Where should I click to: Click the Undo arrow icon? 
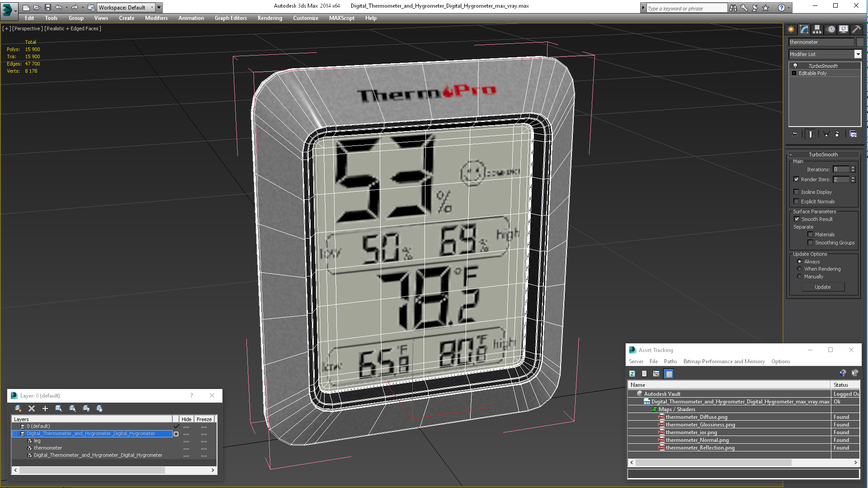[x=58, y=7]
